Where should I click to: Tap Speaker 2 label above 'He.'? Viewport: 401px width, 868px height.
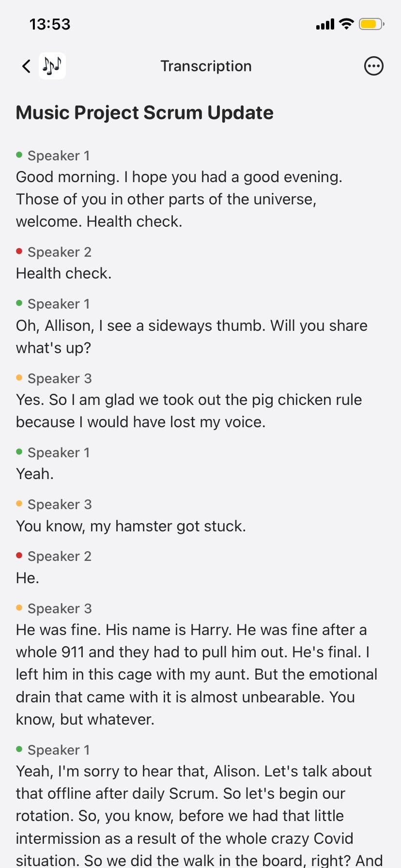60,556
